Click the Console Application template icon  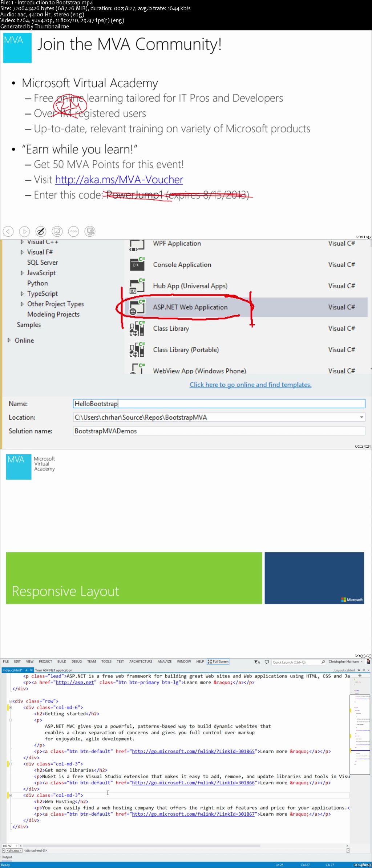[x=137, y=264]
